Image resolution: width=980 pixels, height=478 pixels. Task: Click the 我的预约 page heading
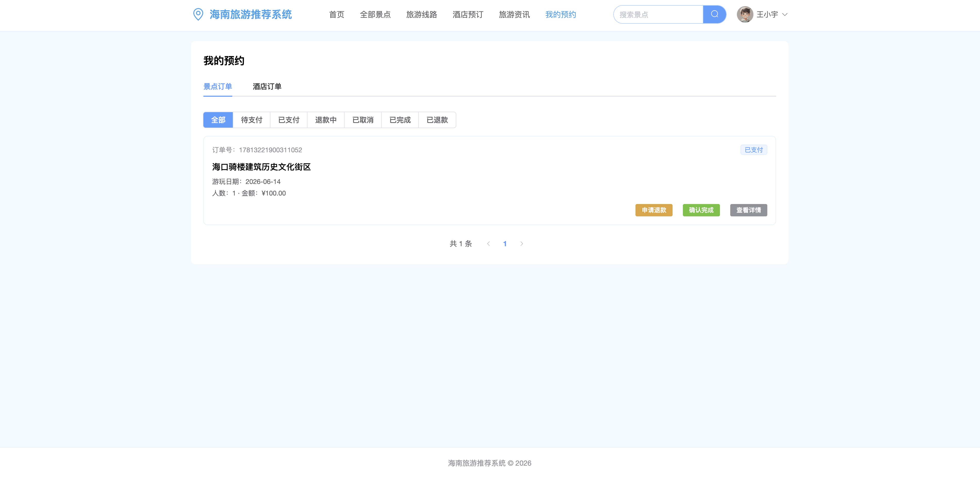[x=224, y=61]
